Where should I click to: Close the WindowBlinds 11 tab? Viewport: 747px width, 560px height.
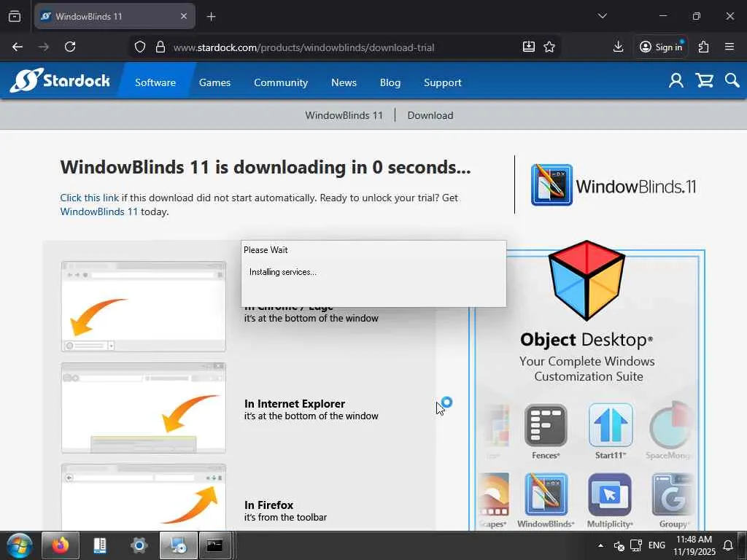(183, 16)
